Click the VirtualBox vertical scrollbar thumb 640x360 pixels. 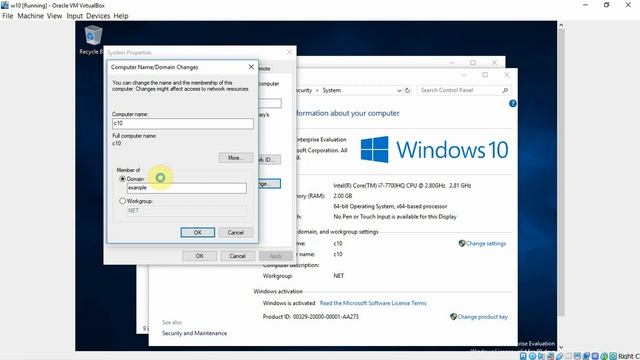tap(561, 173)
